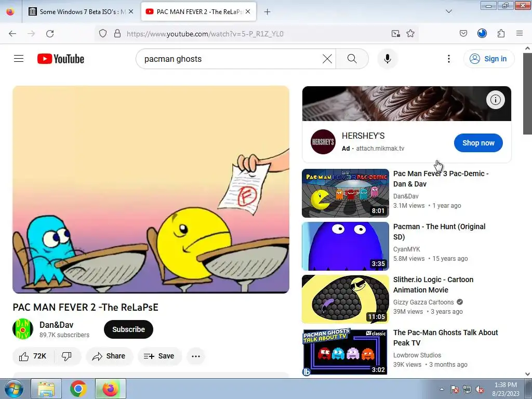Reload the page in Firefox
The image size is (532, 399).
tap(50, 34)
